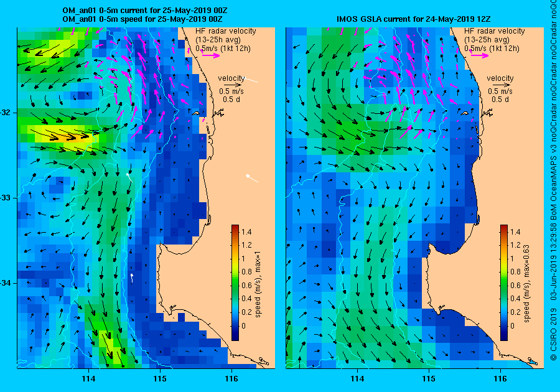The image size is (560, 392).
Task: Click the 0.4 tick label on left color bar
Action: (247, 299)
